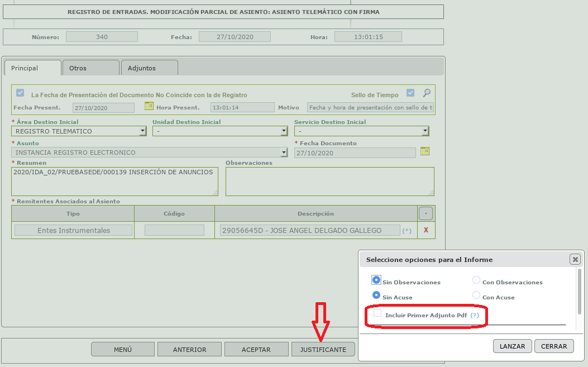The image size is (588, 367).
Task: Switch to the Principal tab
Action: pos(32,68)
